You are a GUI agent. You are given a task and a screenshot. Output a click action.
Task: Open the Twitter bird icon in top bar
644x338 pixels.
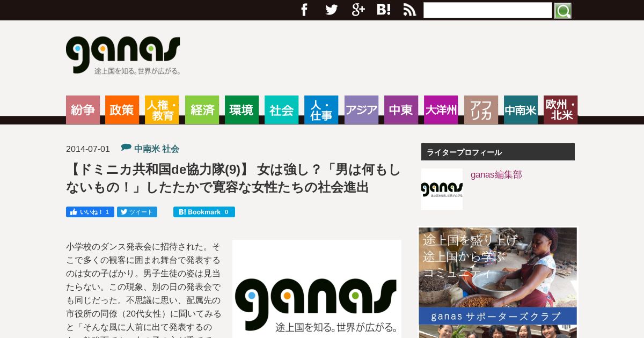332,10
